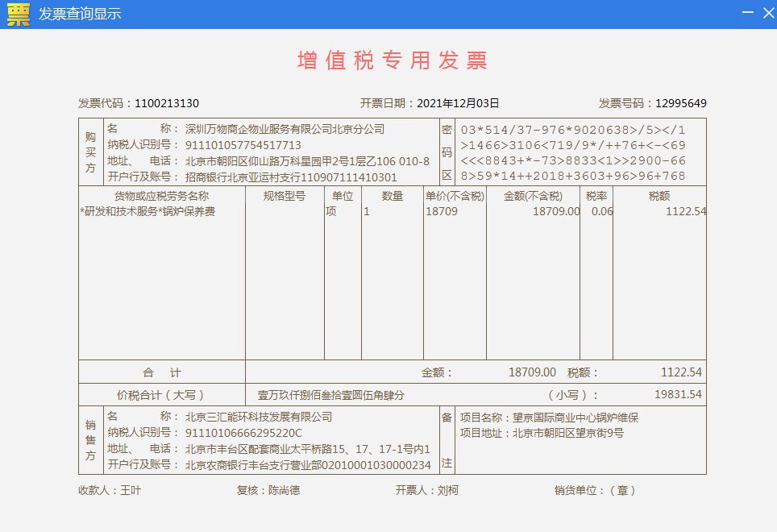
Task: Click the total in words 壹万玖仟捌佰叁拾壹圆伍角肆分
Action: 330,395
